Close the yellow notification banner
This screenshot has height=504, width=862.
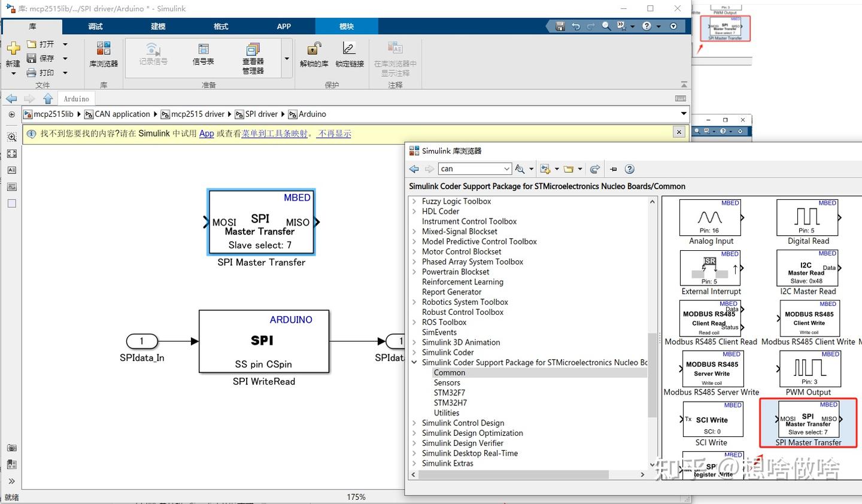[679, 132]
